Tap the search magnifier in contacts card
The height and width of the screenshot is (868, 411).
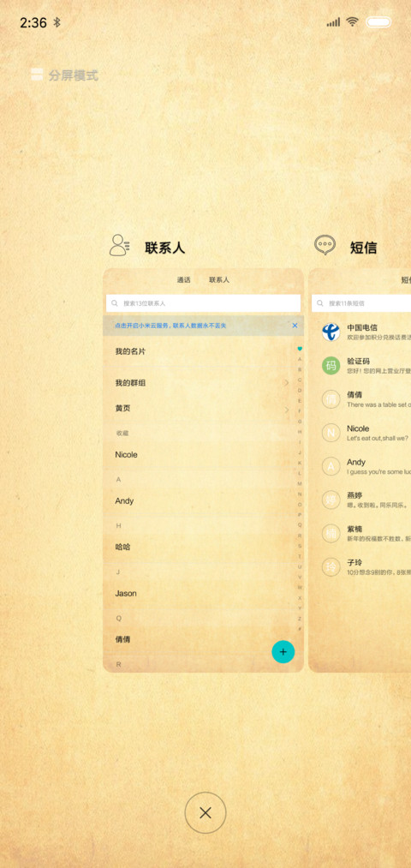pyautogui.click(x=115, y=303)
